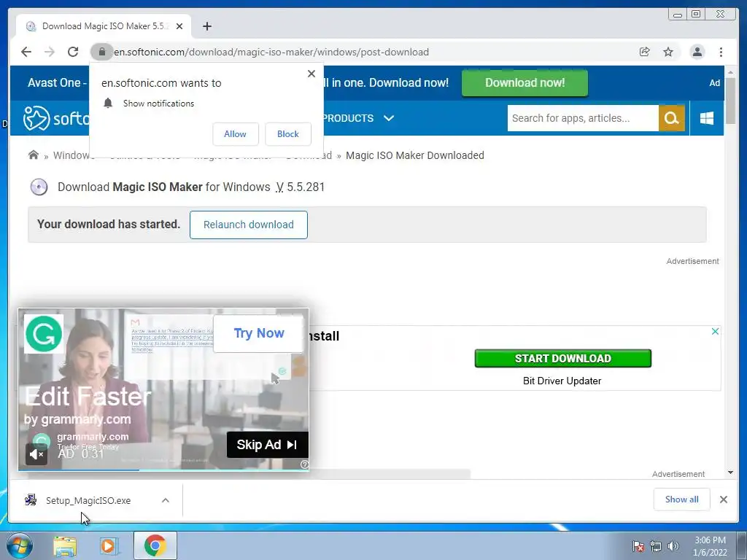Click the Bit Driver Updater text

[x=562, y=381]
